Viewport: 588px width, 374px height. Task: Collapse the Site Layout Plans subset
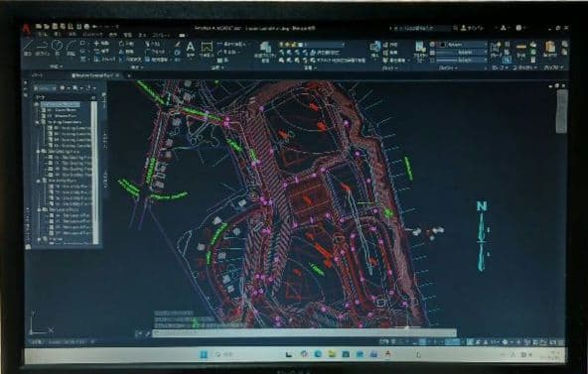39,210
